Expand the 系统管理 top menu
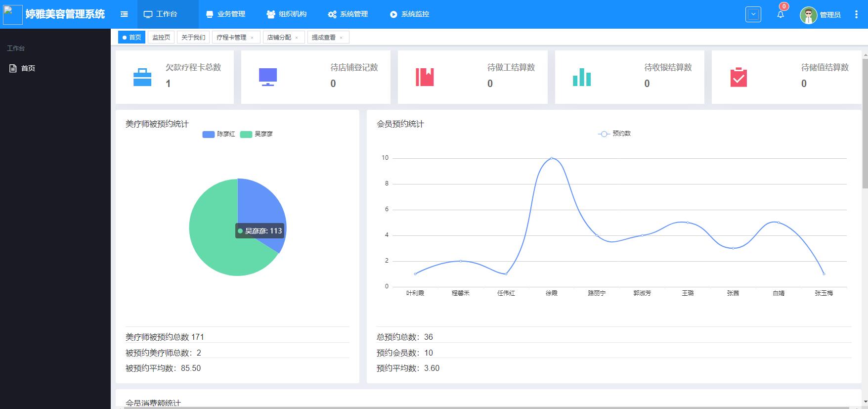This screenshot has width=868, height=409. coord(348,14)
